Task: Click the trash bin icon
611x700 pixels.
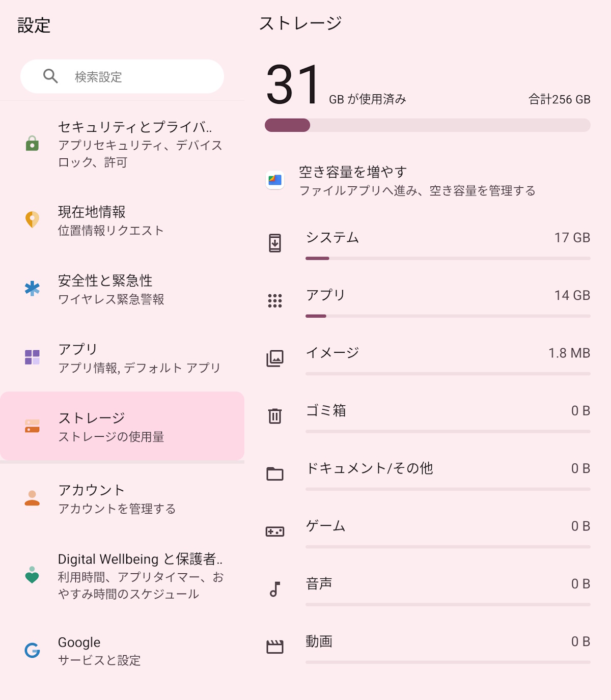Action: [x=275, y=416]
